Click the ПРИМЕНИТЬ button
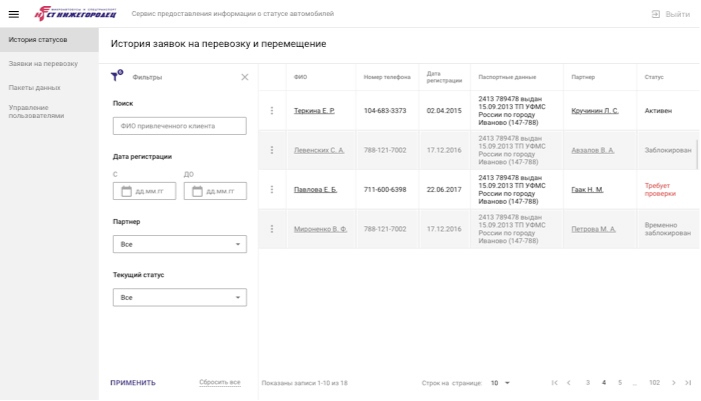 133,383
